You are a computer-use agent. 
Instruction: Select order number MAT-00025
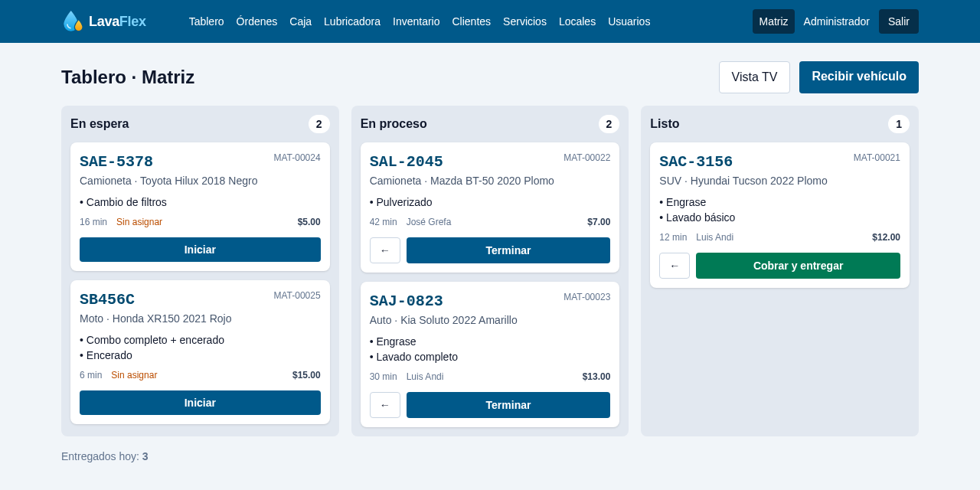pyautogui.click(x=297, y=296)
